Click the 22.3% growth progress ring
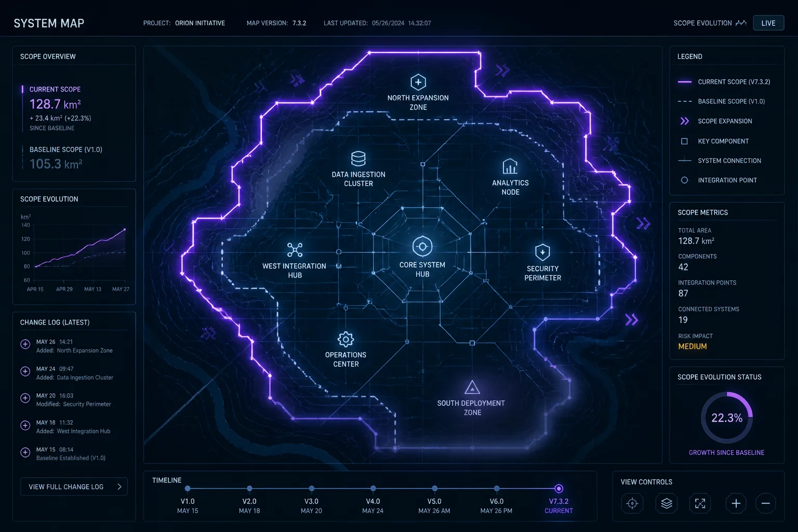 click(727, 418)
